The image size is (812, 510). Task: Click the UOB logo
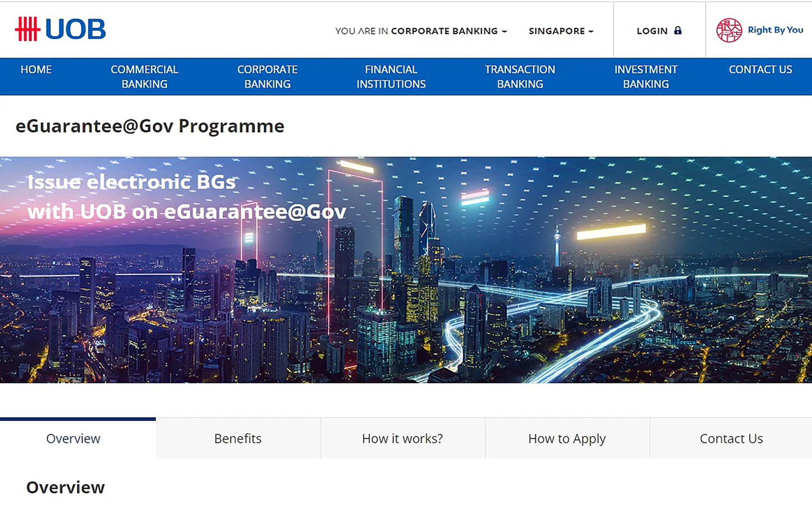60,29
